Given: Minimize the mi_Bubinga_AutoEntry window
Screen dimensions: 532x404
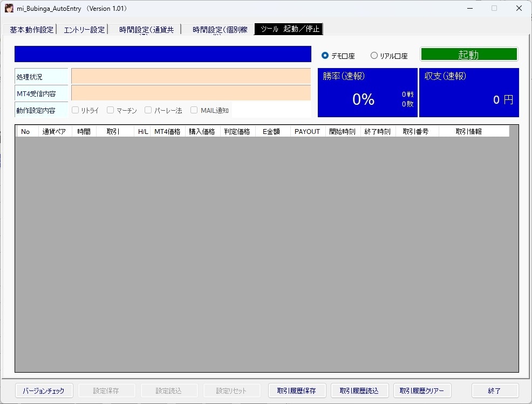Looking at the screenshot, I should 470,8.
